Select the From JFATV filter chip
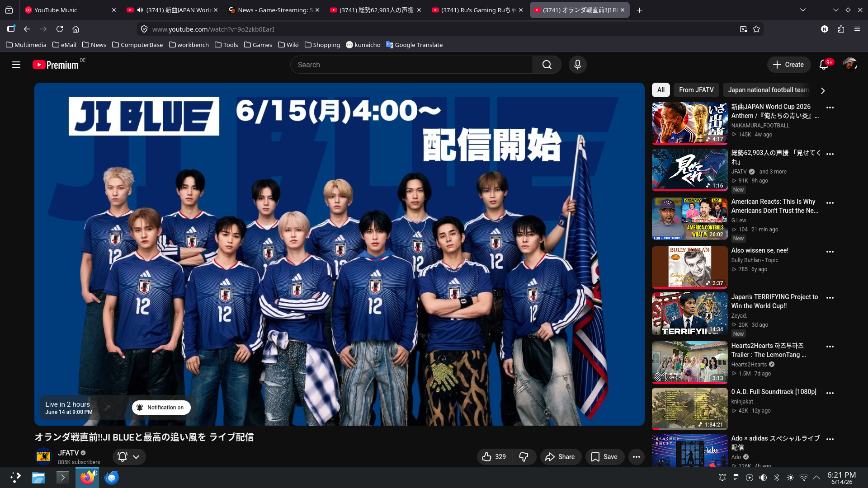Screen dimensions: 868x488 click(696, 90)
